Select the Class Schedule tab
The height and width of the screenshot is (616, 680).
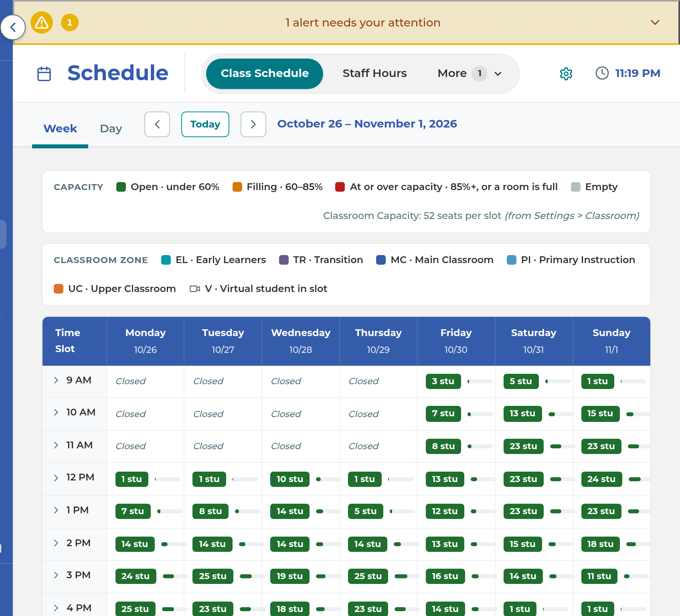tap(265, 73)
